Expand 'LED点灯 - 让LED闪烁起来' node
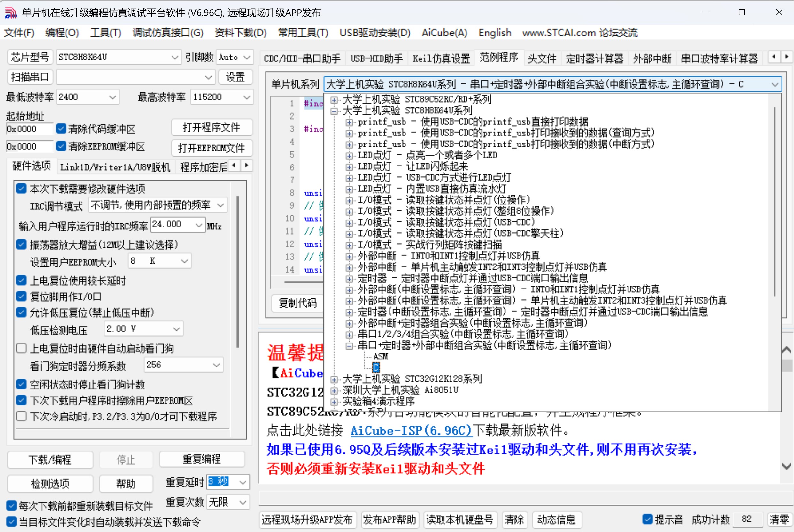 tap(349, 167)
